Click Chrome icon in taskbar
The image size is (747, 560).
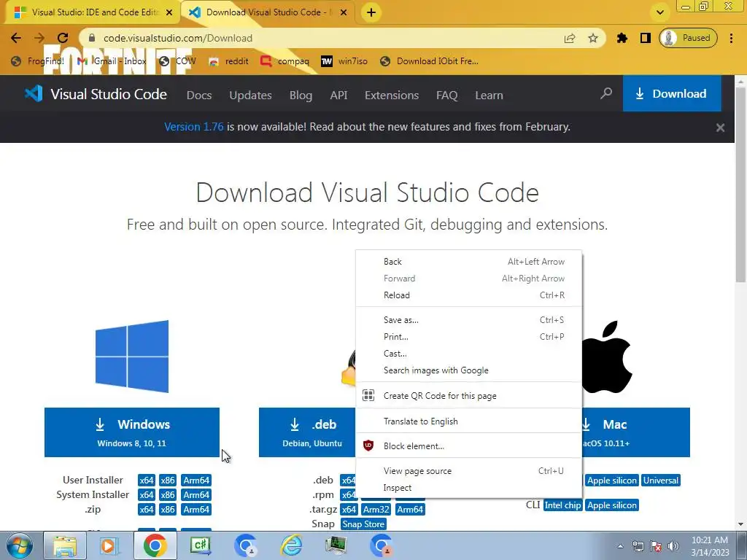(x=155, y=545)
